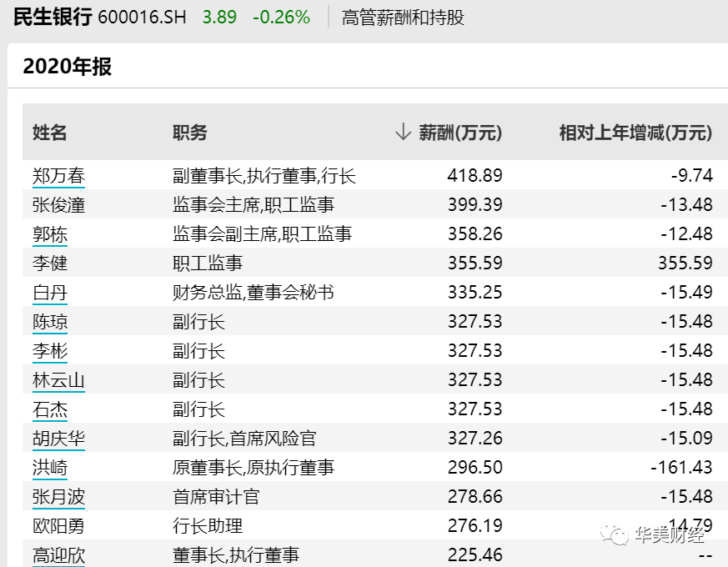Open the 郑万春 name link
This screenshot has width=728, height=567.
tap(58, 176)
